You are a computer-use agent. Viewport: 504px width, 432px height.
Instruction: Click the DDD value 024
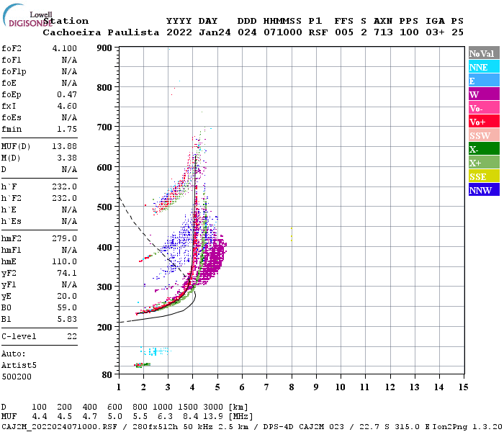click(247, 32)
